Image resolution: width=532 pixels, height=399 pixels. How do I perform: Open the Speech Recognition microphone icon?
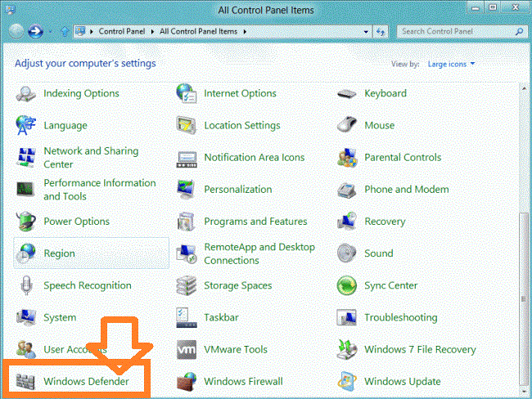(x=26, y=285)
